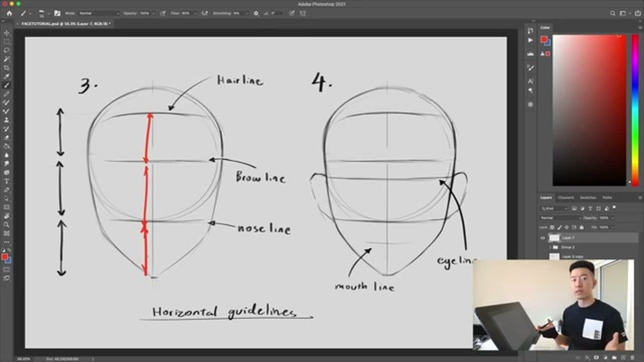Click the zoom percentage field in status bar
644x362 pixels.
(23, 358)
